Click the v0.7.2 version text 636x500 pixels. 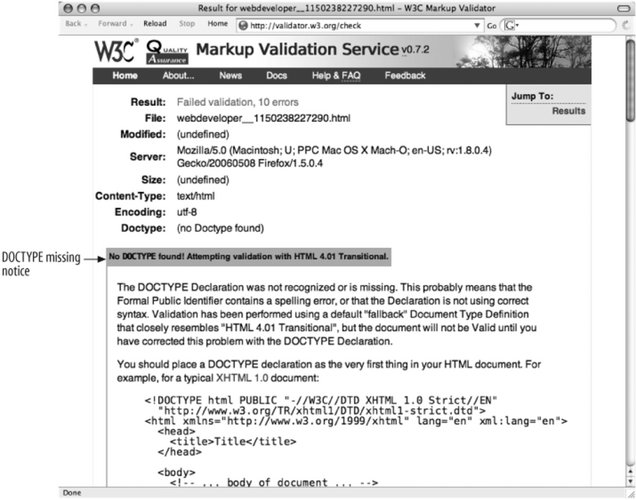(x=415, y=50)
